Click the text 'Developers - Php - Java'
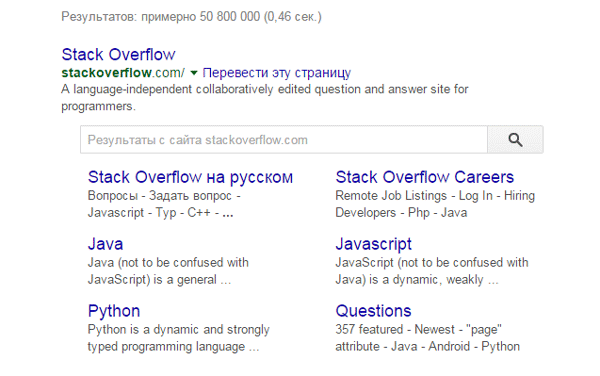This screenshot has width=600, height=376. 401,212
